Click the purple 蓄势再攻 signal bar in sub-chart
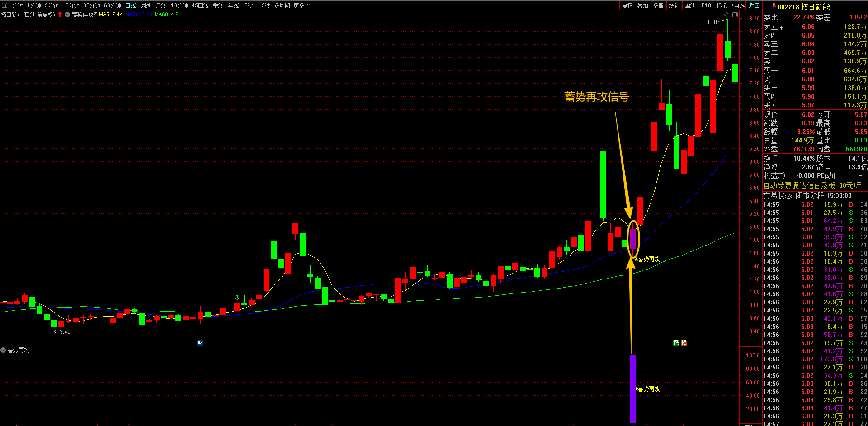The width and height of the screenshot is (868, 426). 632,389
